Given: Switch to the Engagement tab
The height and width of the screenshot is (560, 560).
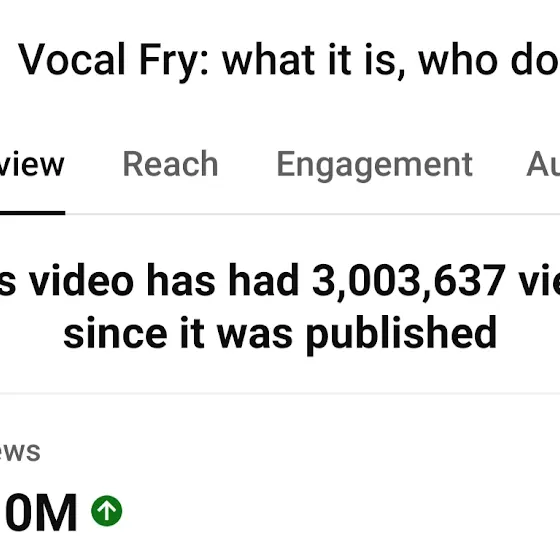Looking at the screenshot, I should (375, 165).
